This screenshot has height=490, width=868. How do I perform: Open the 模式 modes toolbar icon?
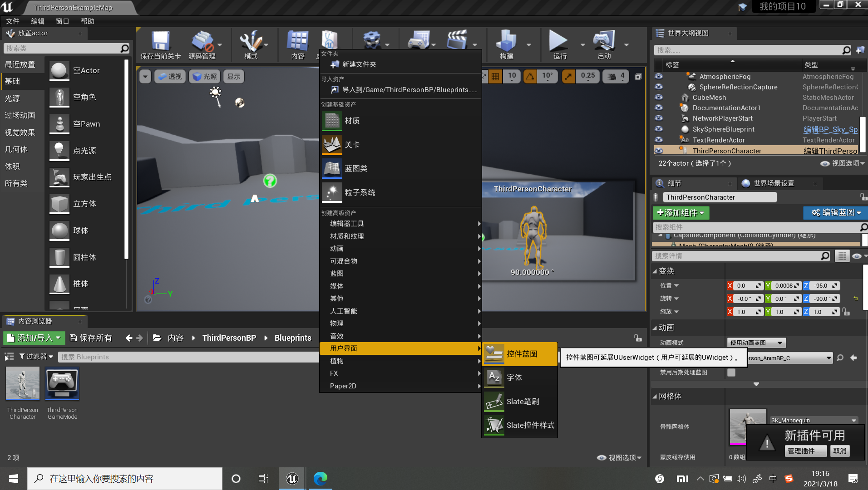pos(251,45)
